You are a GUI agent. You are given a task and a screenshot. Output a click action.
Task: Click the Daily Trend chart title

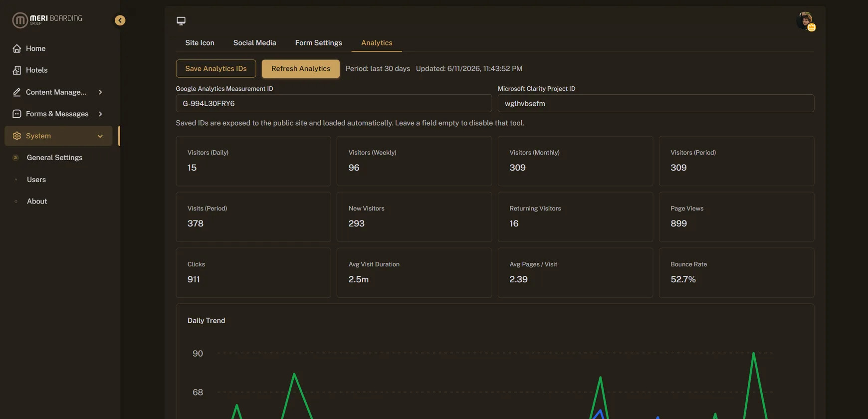(x=206, y=321)
